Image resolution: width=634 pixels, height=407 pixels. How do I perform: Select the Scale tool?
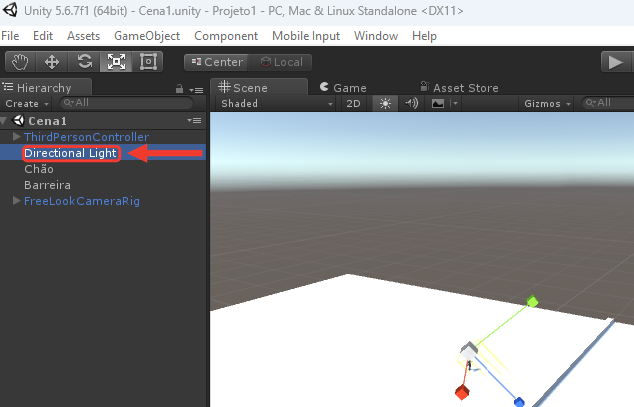[x=116, y=62]
